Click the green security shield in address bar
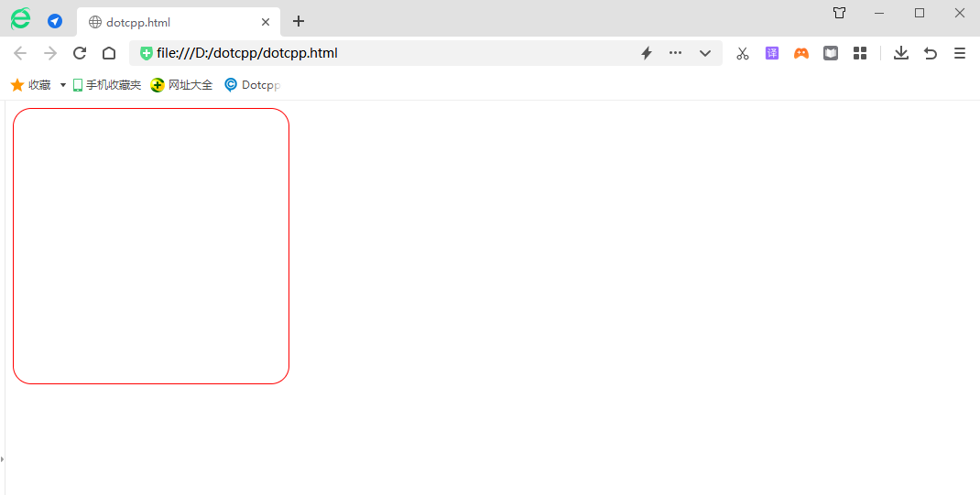The height and width of the screenshot is (495, 980). 146,53
